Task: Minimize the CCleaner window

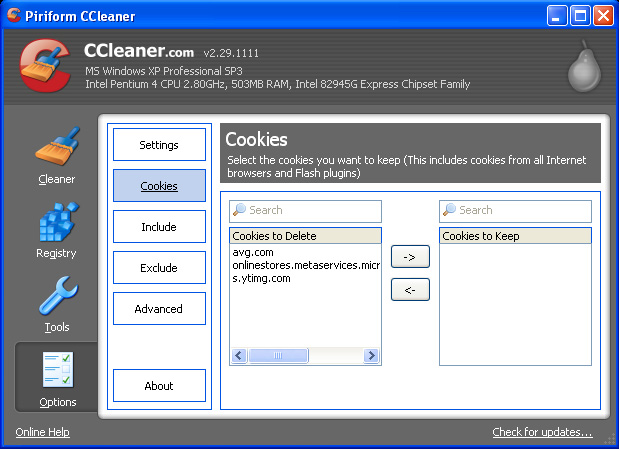Action: (557, 16)
